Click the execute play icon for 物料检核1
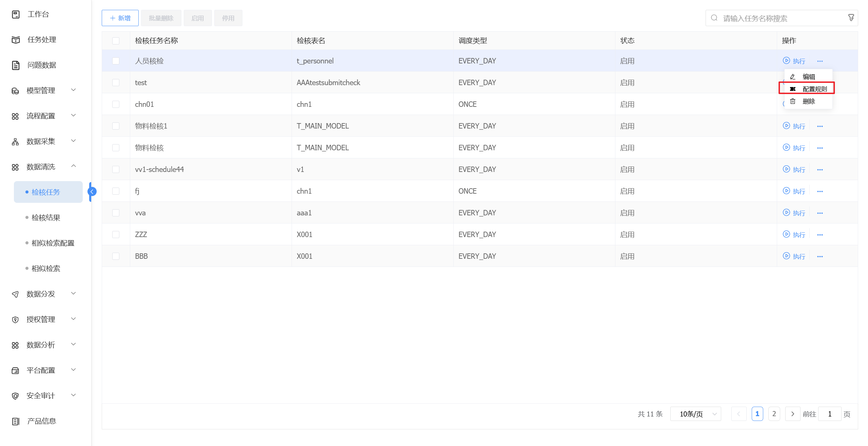The width and height of the screenshot is (868, 446). (x=786, y=126)
